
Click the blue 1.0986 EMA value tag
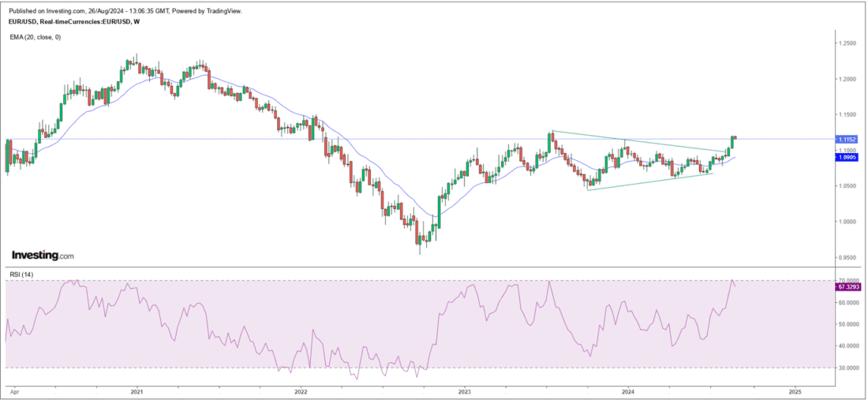point(848,158)
